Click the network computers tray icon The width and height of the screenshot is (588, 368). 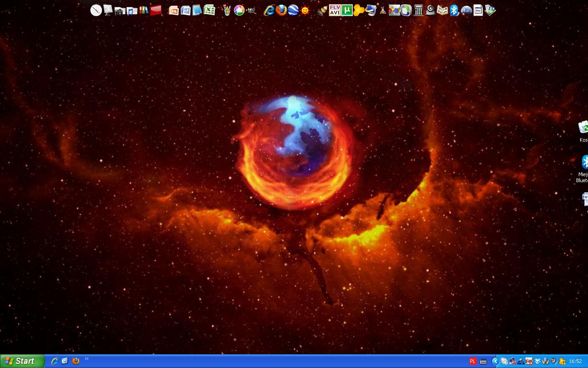(513, 361)
